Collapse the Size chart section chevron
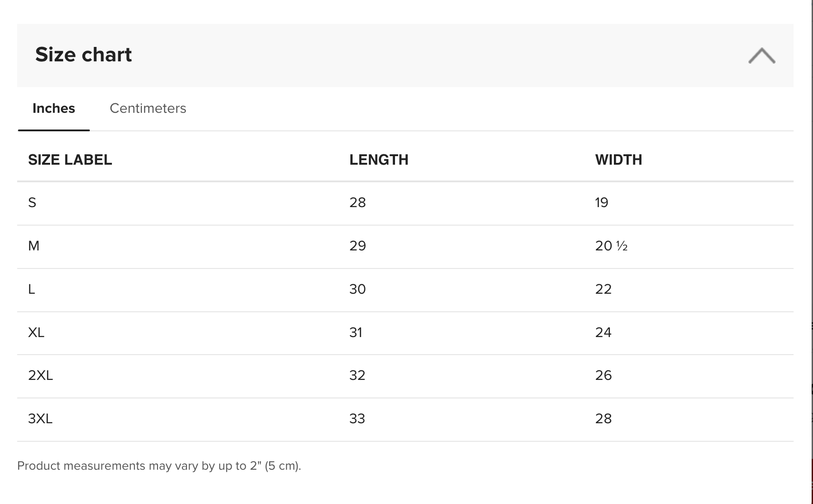813x504 pixels. click(762, 55)
